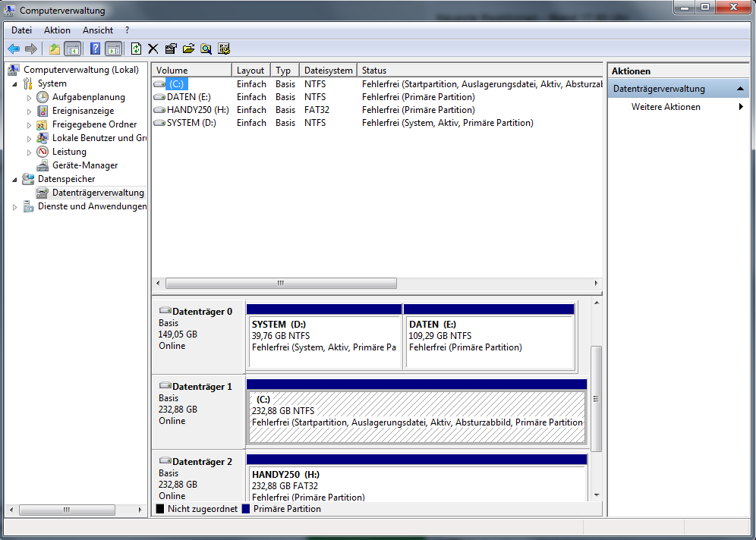The width and height of the screenshot is (756, 540).
Task: Select the (C:) volume row
Action: click(x=377, y=84)
